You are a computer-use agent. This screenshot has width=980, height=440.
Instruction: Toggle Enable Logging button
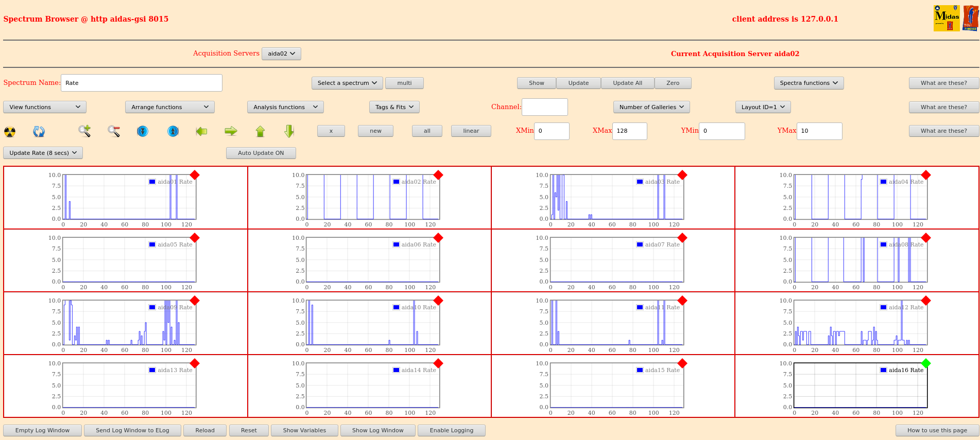[x=451, y=430]
